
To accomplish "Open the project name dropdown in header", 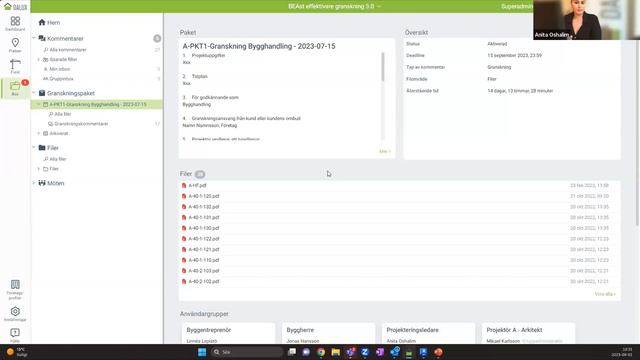I will coord(334,7).
